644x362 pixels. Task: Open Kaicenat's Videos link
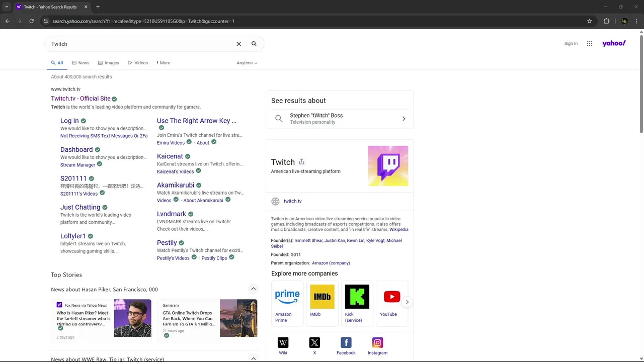tap(175, 171)
